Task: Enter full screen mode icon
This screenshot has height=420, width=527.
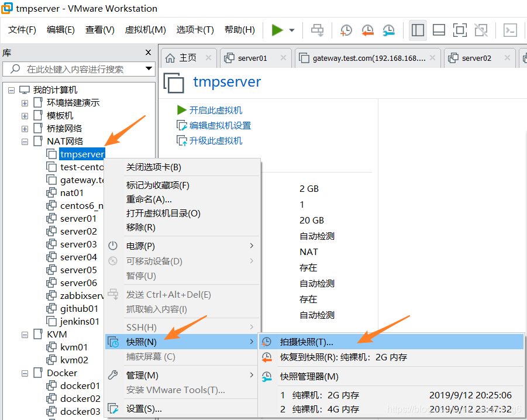Action: coord(460,30)
